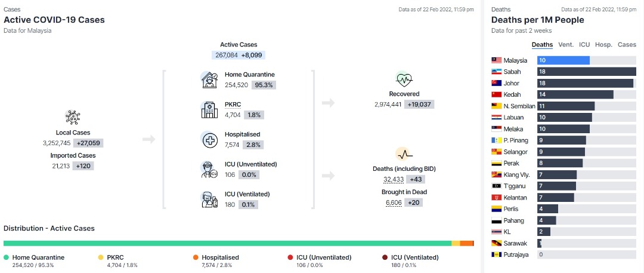
Task: Click the Recovered heart icon
Action: tap(404, 79)
